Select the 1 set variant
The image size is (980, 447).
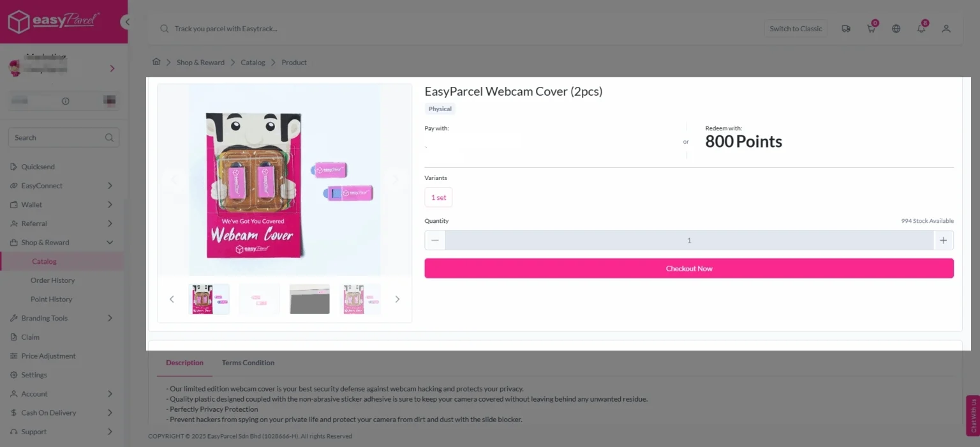point(438,197)
